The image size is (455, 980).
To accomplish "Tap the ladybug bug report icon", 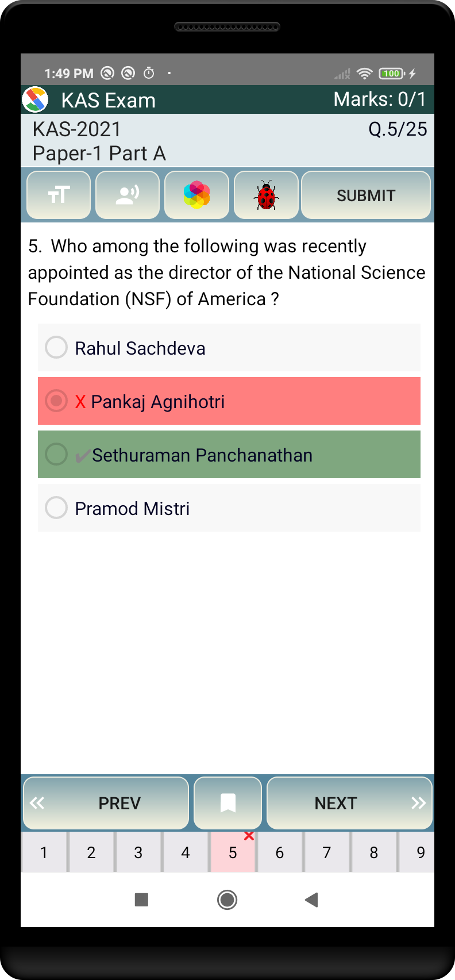I will (x=266, y=195).
